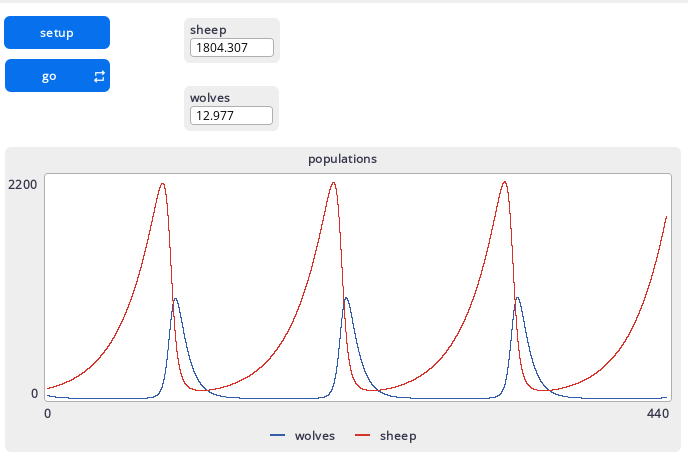Click the 440 x-axis maximum label
The image size is (688, 462).
658,413
